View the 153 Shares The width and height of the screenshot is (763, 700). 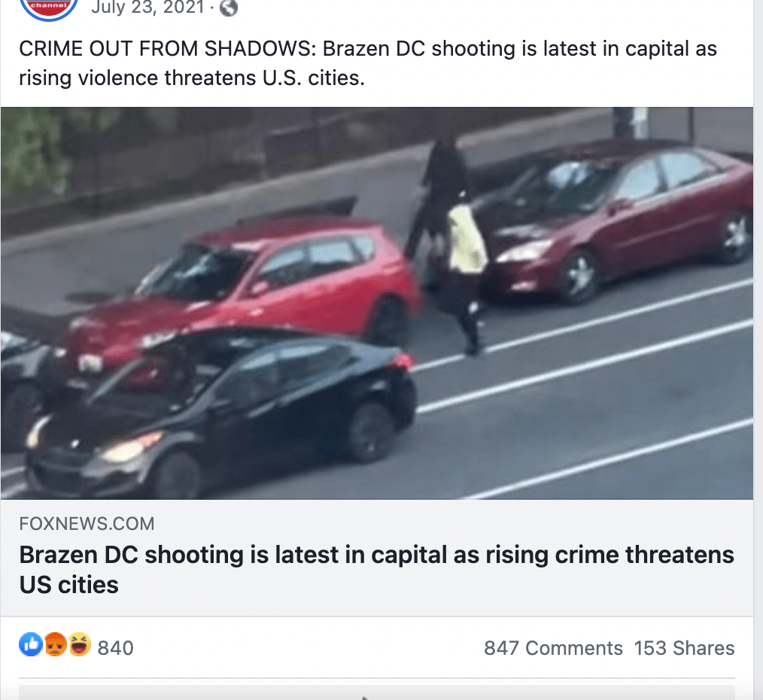(684, 648)
